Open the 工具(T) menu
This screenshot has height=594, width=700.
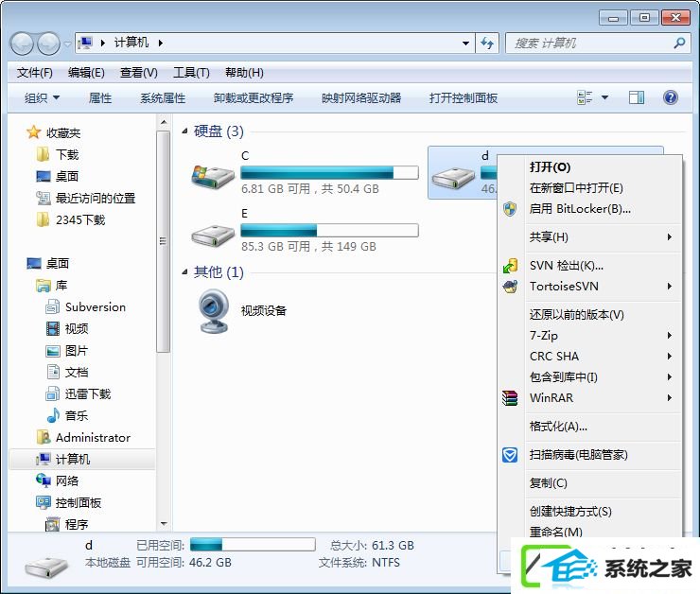[191, 72]
